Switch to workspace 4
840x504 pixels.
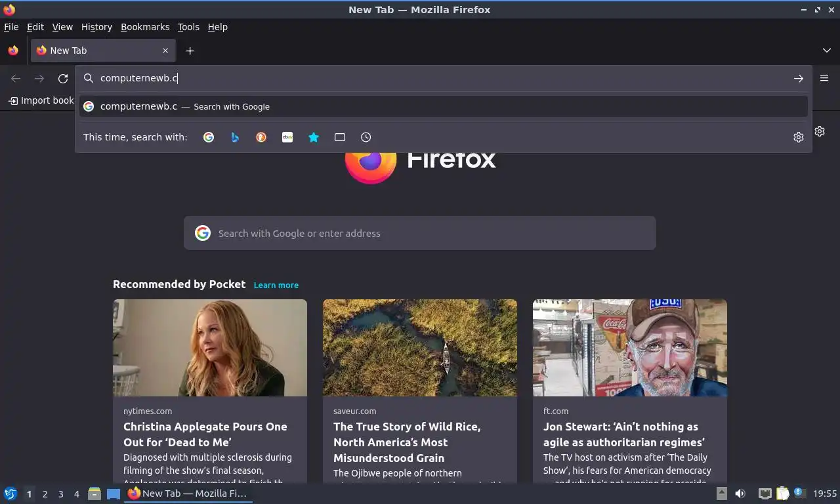[x=76, y=494]
